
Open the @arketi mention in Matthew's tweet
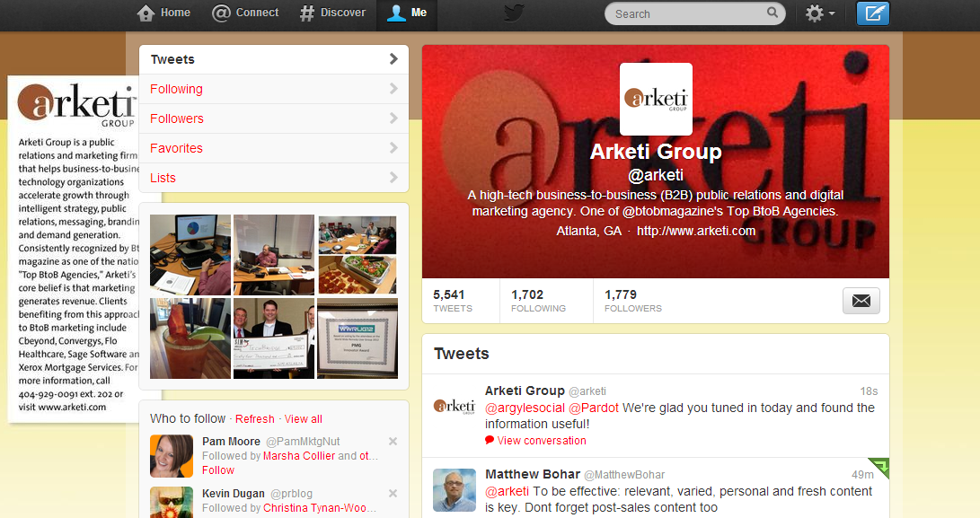click(x=507, y=491)
